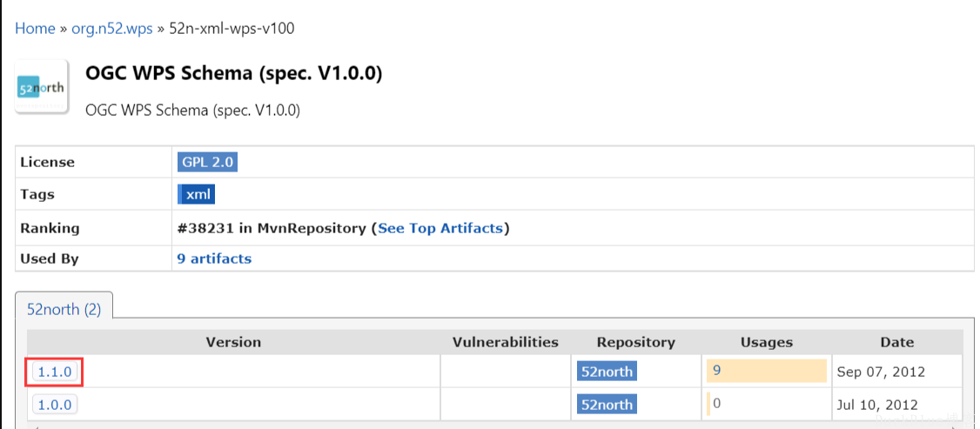Go to org.n52.wps breadcrumb
This screenshot has width=980, height=429.
112,29
